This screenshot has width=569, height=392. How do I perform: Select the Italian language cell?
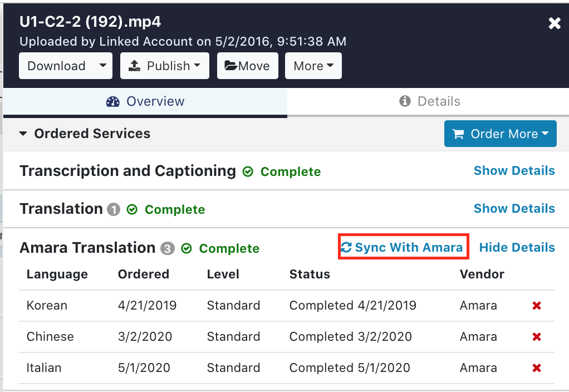click(x=44, y=368)
